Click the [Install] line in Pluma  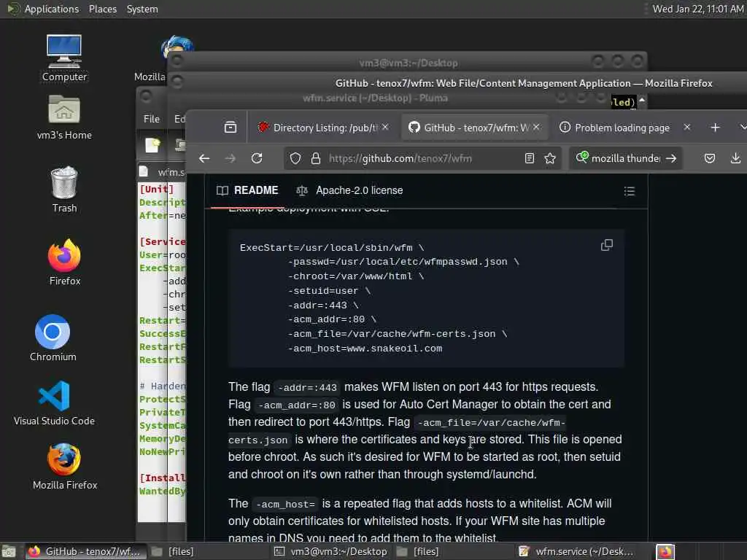(x=162, y=478)
